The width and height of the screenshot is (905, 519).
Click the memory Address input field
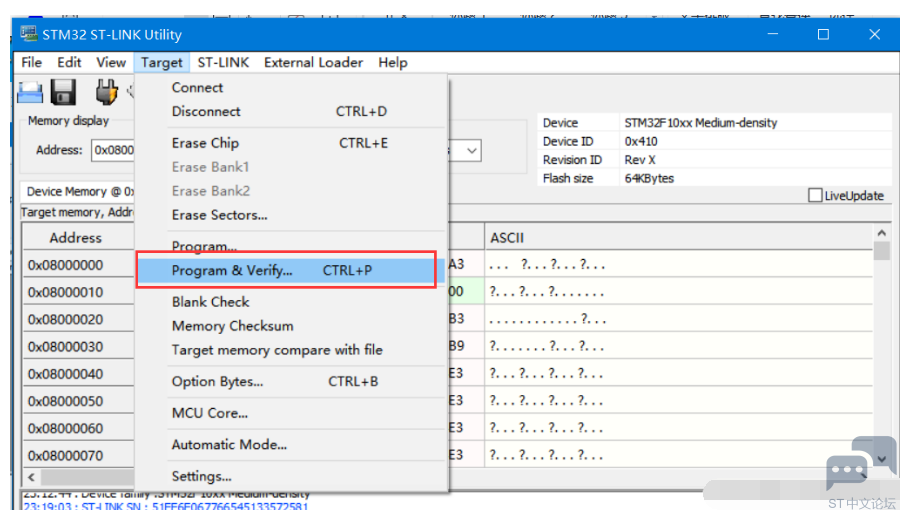point(113,150)
